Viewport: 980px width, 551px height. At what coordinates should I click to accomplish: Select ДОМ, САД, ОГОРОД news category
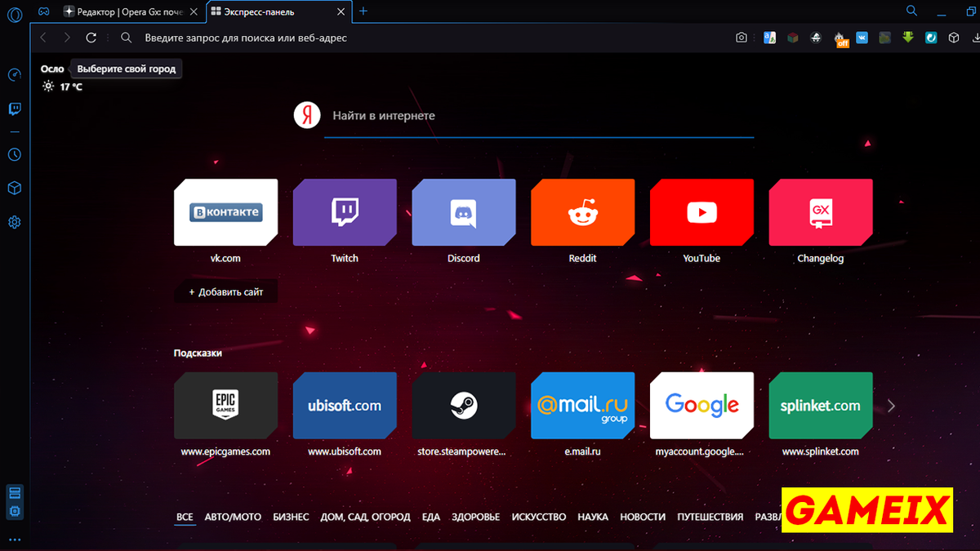pyautogui.click(x=365, y=518)
